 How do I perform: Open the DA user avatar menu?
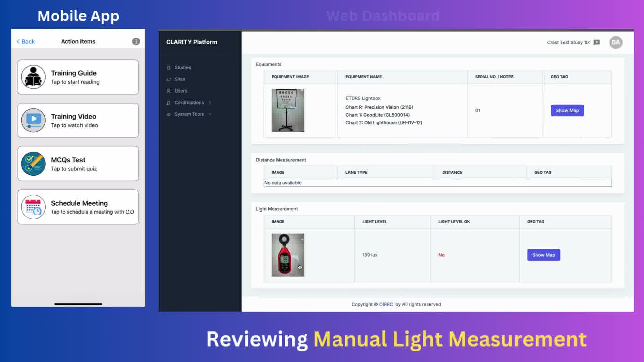click(x=615, y=42)
